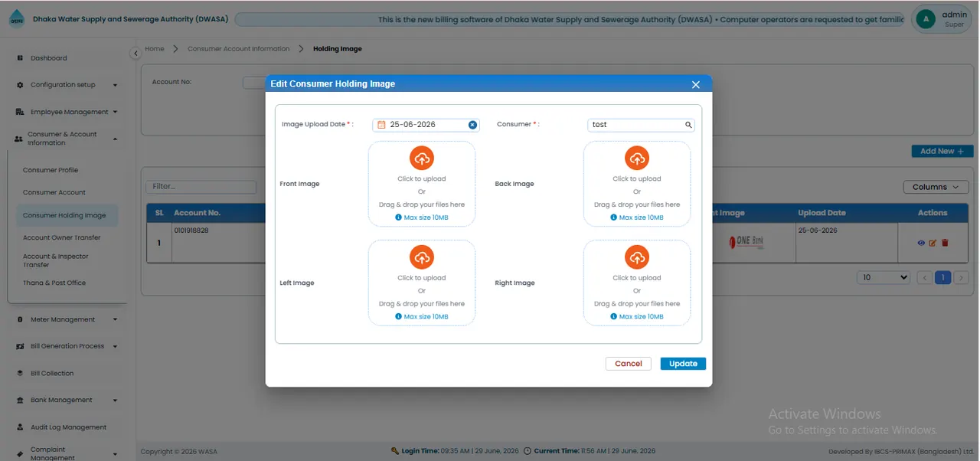Open the page size dropdown showing 10
Screen dimensions: 980x461
[884, 277]
